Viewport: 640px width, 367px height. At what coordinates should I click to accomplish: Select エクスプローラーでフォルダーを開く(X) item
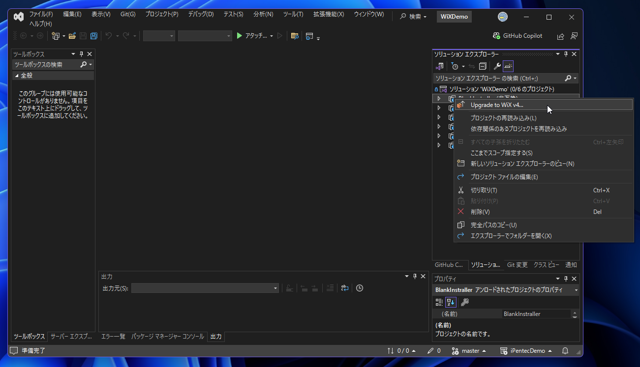click(x=544, y=236)
